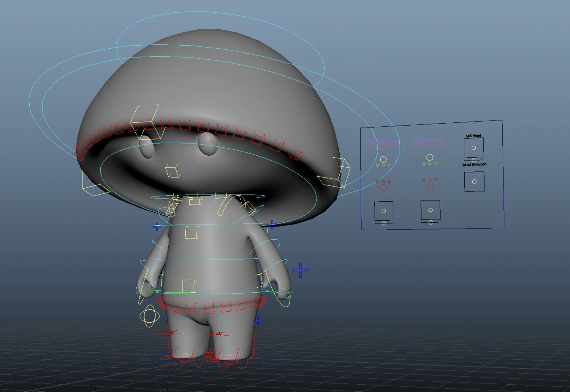570x392 pixels.
Task: Select the yellow spherical gimbal control near the hip
Action: (x=150, y=316)
